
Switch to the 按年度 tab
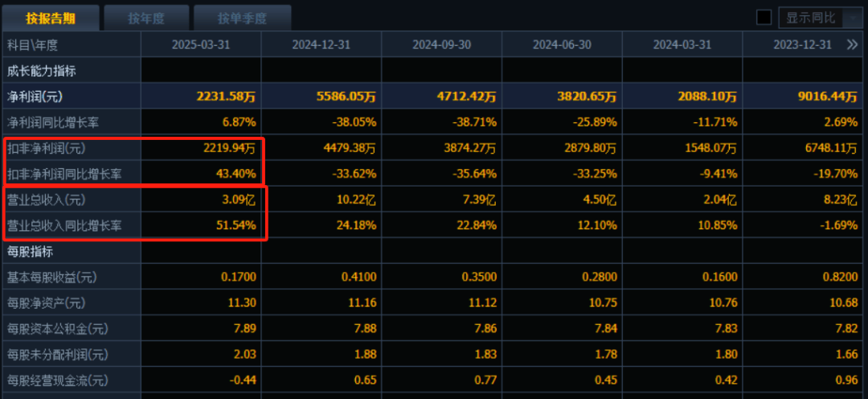point(146,18)
